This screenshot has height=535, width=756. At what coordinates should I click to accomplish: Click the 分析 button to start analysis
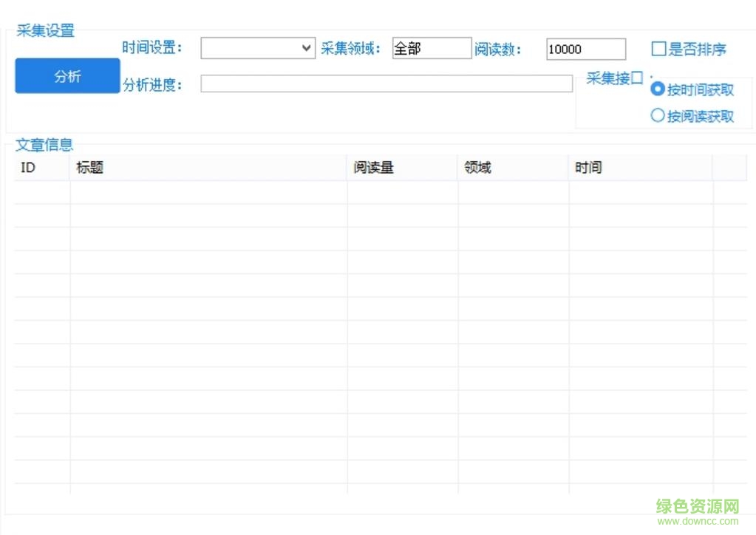(x=67, y=75)
